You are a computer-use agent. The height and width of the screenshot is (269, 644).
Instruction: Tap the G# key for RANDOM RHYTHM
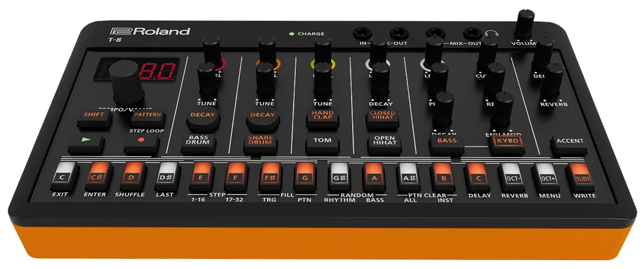(340, 177)
